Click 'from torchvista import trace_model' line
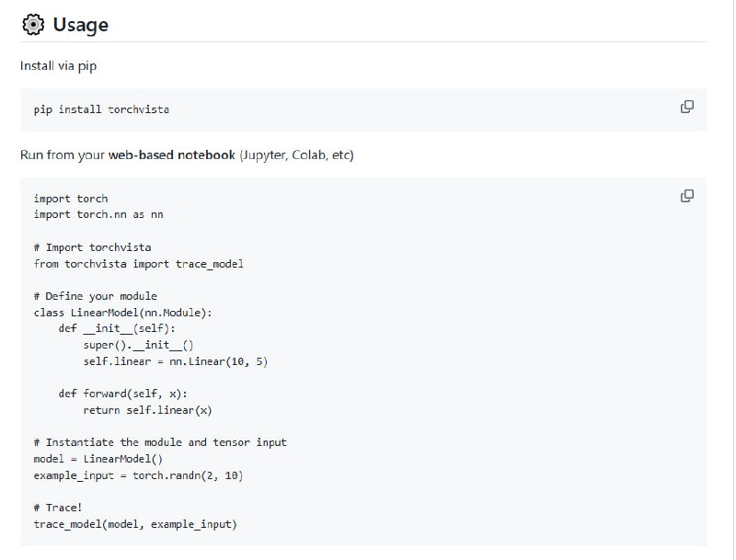 click(x=138, y=264)
